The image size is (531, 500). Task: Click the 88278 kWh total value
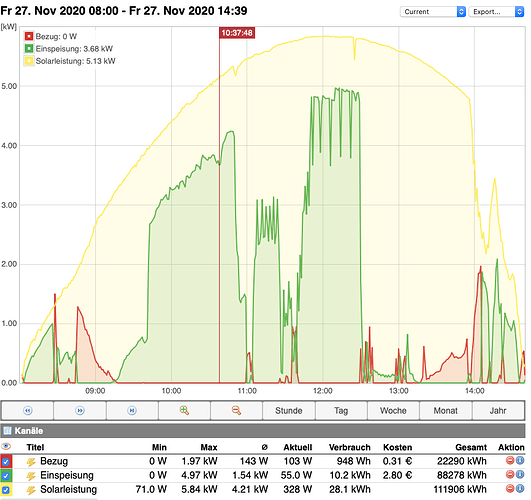pos(462,475)
